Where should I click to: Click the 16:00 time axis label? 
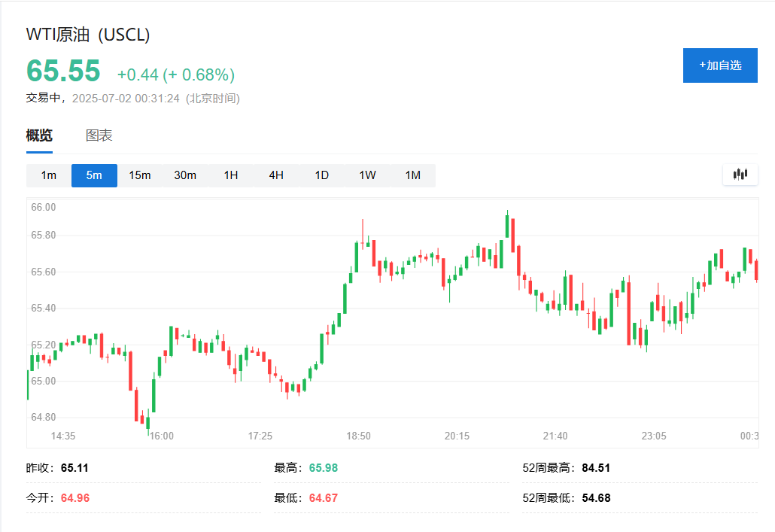click(162, 436)
